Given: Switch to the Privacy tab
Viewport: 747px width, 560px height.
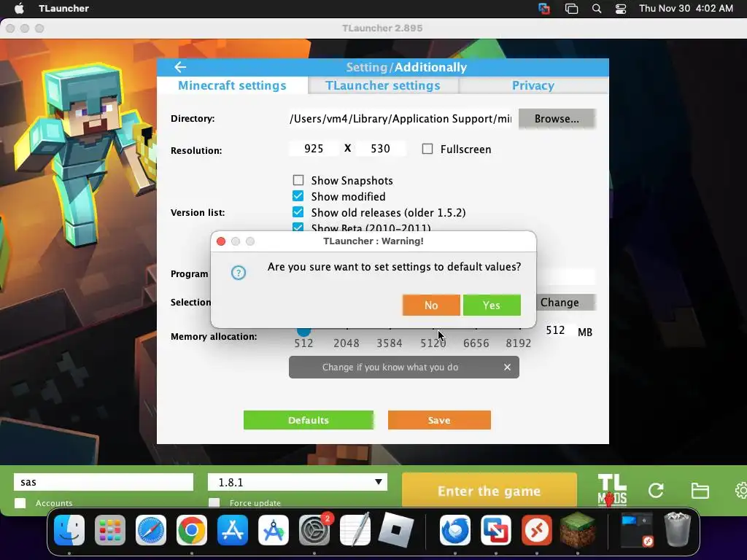Looking at the screenshot, I should (x=533, y=85).
